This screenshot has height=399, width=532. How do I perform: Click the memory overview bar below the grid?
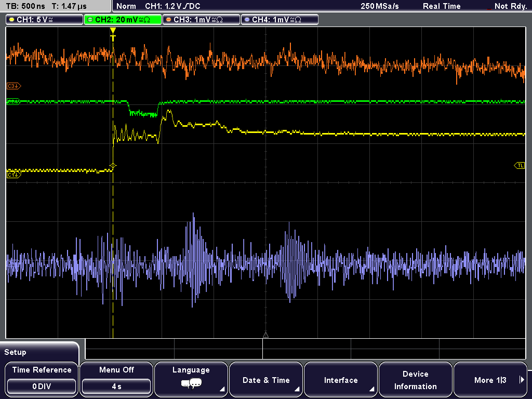[x=305, y=349]
